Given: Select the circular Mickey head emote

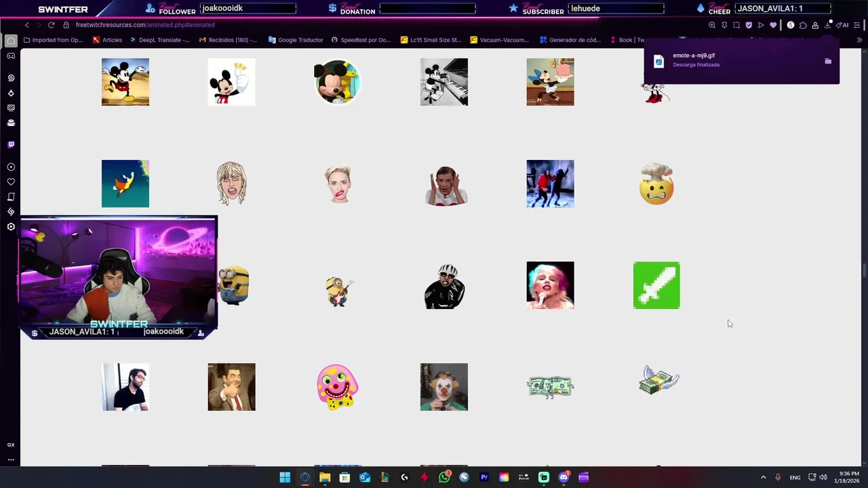Looking at the screenshot, I should pos(338,82).
